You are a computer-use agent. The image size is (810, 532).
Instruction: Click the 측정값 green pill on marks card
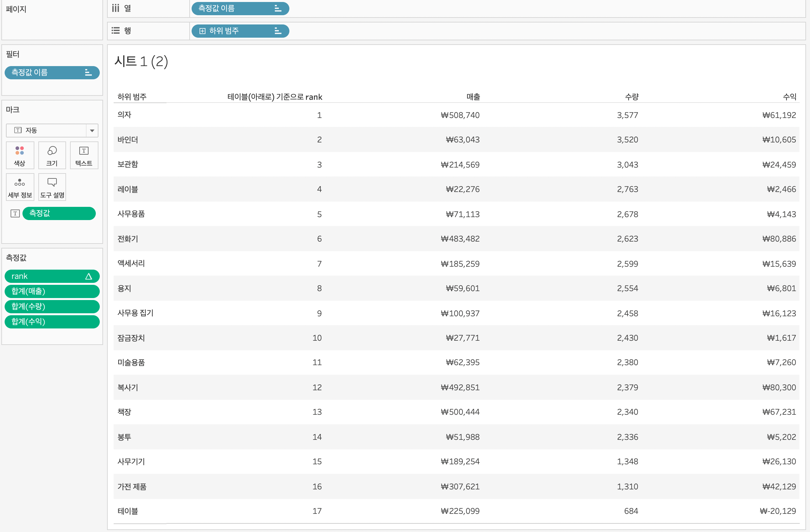pos(58,213)
